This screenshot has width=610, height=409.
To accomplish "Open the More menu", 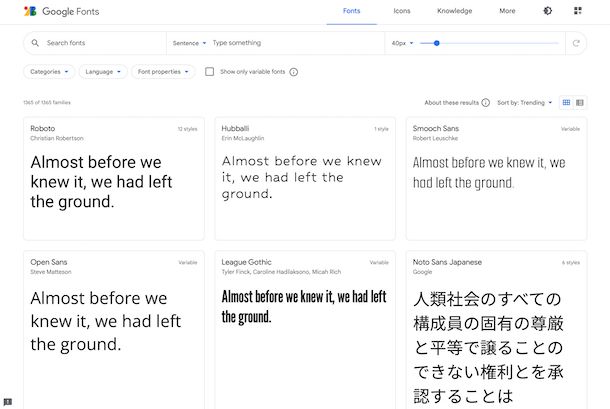I will click(507, 11).
